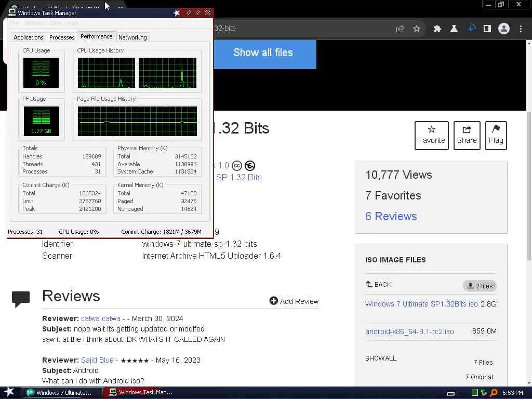The width and height of the screenshot is (532, 399).
Task: Open the browser three-dot menu
Action: coord(521,29)
